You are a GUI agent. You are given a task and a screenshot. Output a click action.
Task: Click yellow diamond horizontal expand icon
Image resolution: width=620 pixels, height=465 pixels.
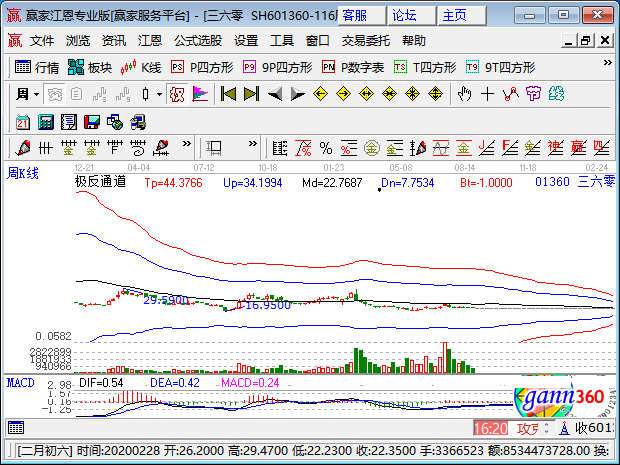pos(367,94)
